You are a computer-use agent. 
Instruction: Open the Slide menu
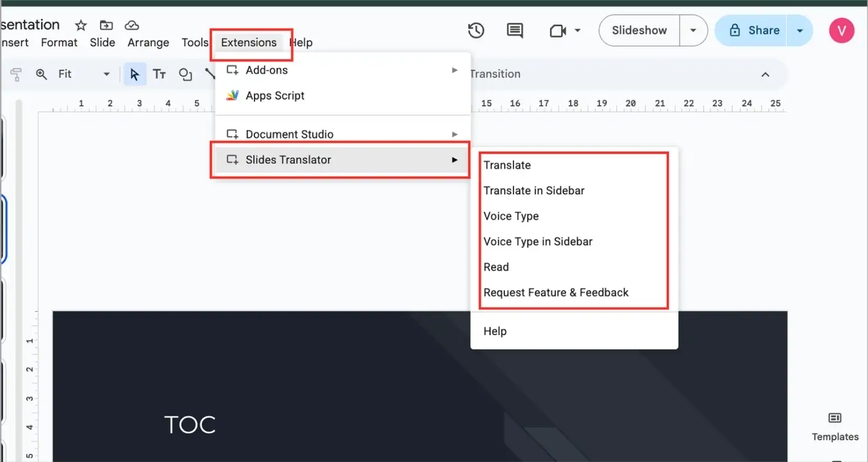tap(102, 42)
